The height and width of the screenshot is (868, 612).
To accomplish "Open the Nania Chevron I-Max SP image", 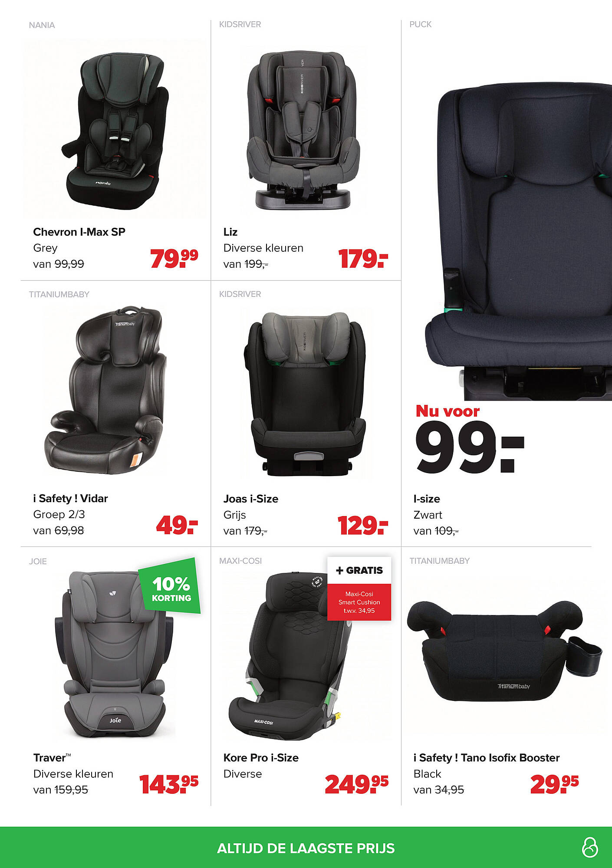I will tap(116, 130).
